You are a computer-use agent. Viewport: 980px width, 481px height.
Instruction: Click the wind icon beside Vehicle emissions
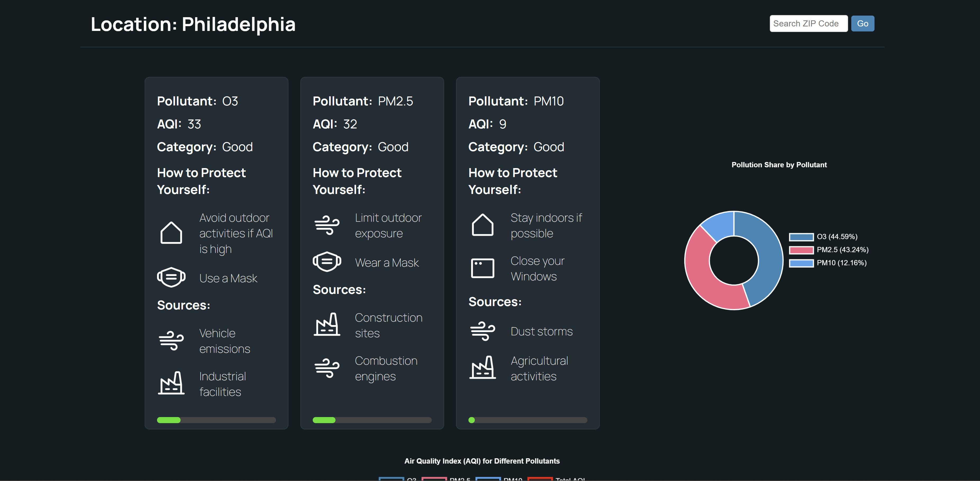171,341
